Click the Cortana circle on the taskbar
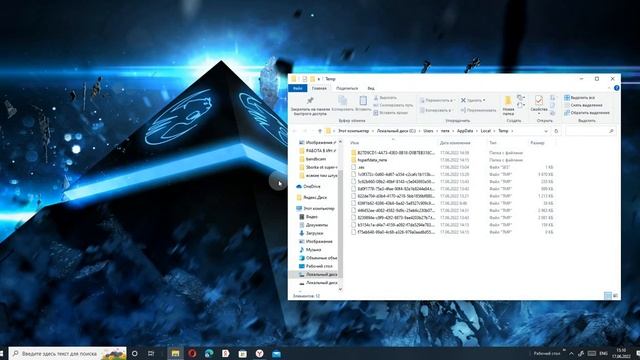 click(x=135, y=353)
